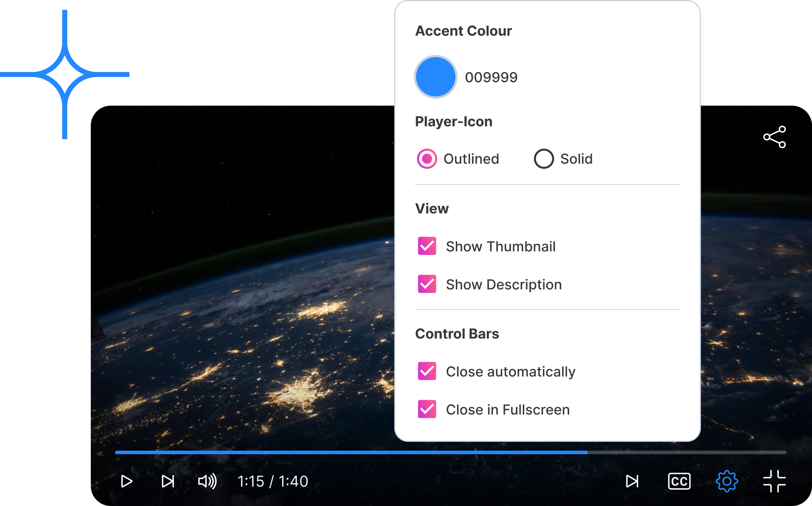
Task: Click the 1:15 / 1:40 time display
Action: pos(273,481)
